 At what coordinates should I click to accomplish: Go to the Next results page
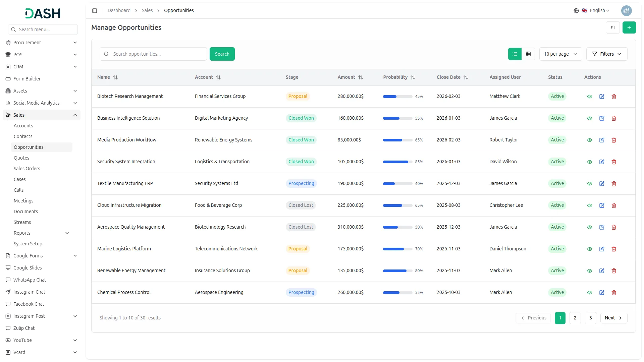click(x=613, y=318)
